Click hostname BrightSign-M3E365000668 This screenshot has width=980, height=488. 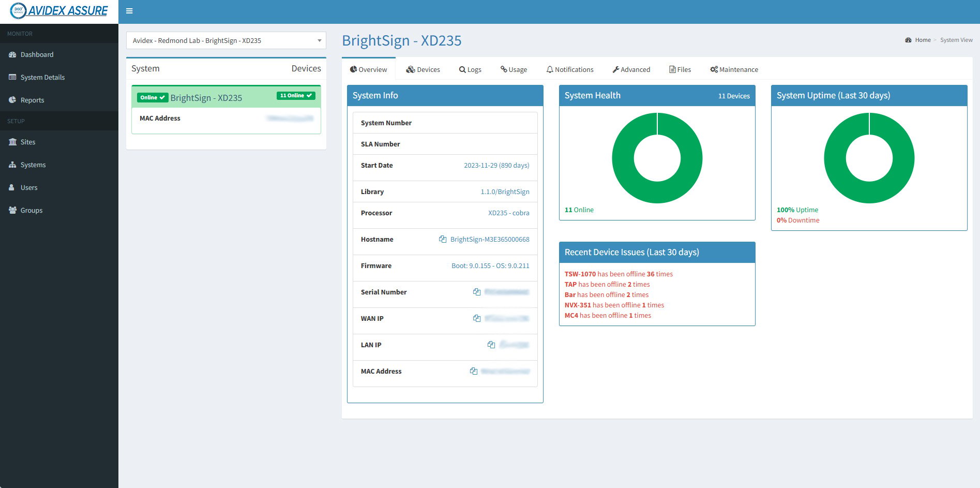[490, 239]
